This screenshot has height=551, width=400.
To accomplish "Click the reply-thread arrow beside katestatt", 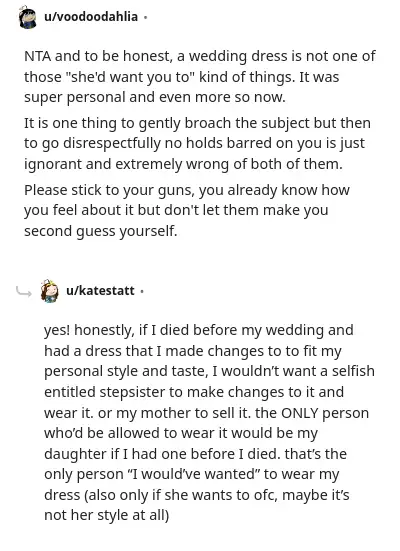I will click(24, 291).
